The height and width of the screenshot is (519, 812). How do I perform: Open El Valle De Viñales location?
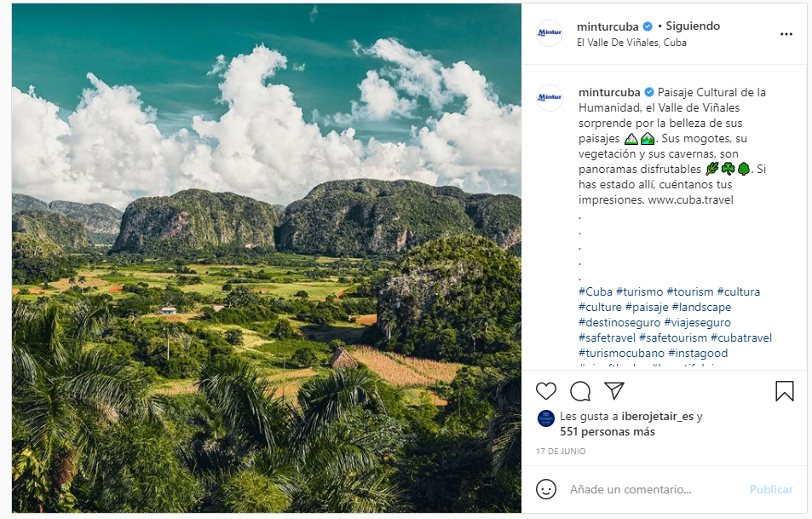[631, 43]
